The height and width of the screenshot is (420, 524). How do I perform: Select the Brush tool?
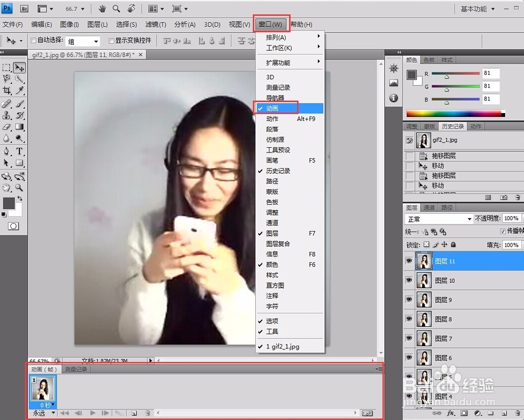(19, 104)
